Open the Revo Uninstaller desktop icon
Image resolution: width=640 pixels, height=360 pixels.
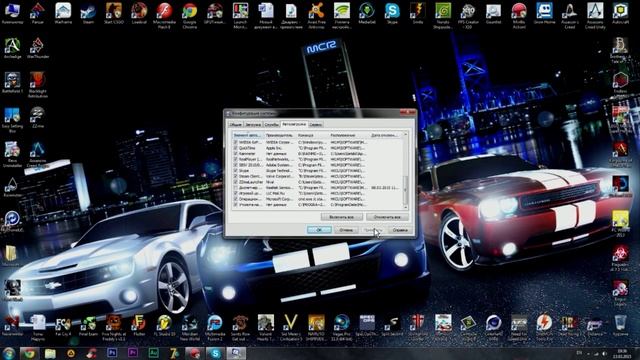click(x=12, y=154)
